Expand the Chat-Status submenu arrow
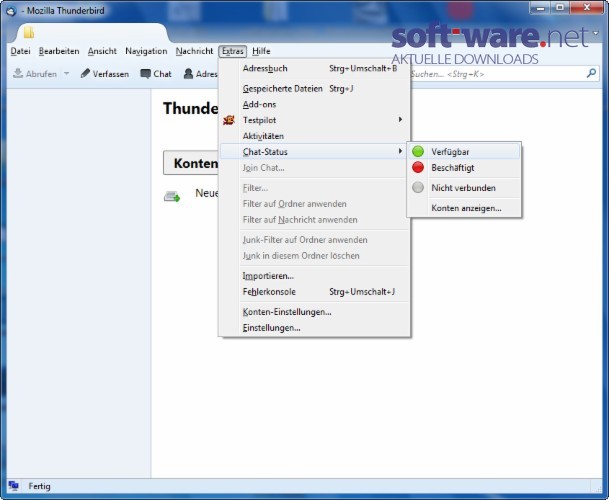The height and width of the screenshot is (500, 609). [400, 151]
